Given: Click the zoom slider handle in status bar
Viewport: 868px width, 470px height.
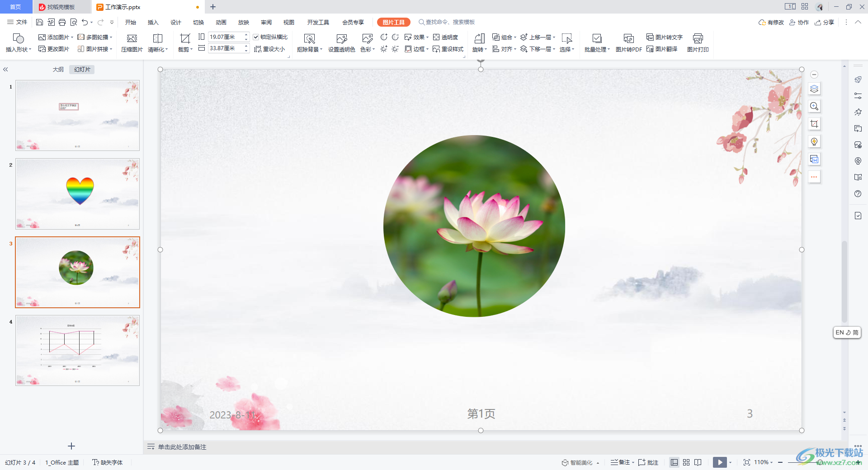Looking at the screenshot, I should [820, 462].
